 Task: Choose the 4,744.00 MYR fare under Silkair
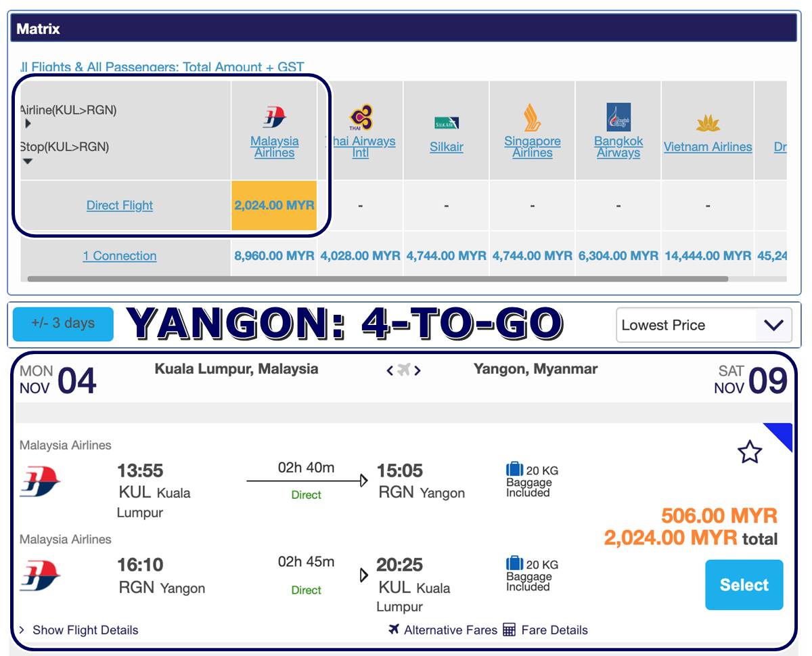[x=447, y=256]
